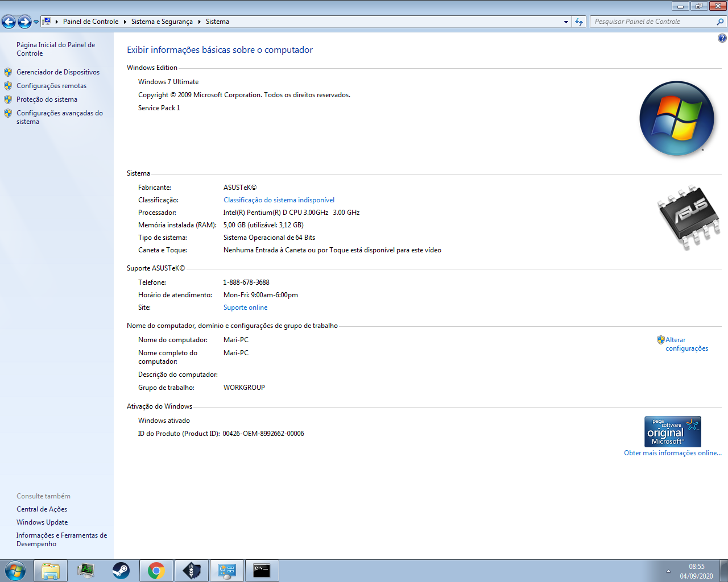Open Windows Update link
728x582 pixels.
tap(42, 522)
